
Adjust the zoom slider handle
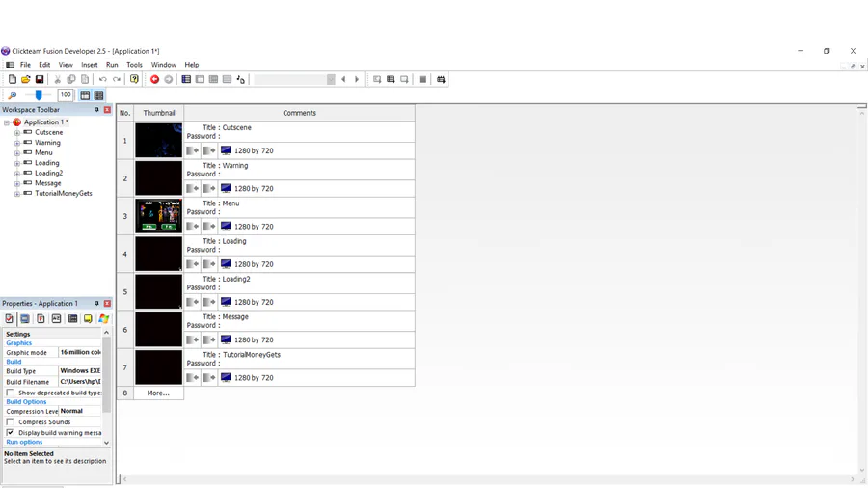tap(39, 95)
